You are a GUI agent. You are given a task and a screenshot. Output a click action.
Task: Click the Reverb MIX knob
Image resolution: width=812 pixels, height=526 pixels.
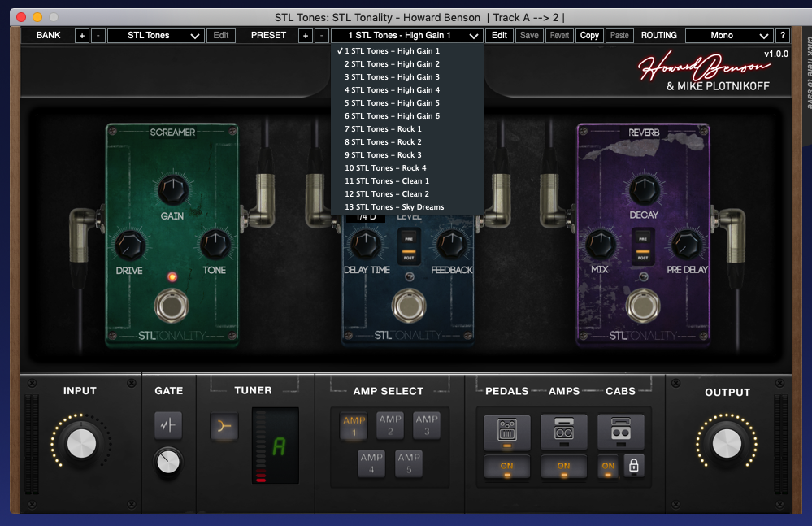coord(601,245)
